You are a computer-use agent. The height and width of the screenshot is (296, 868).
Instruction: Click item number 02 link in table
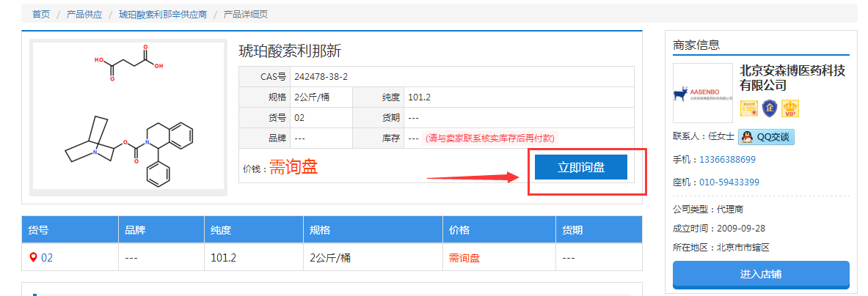[x=47, y=258]
